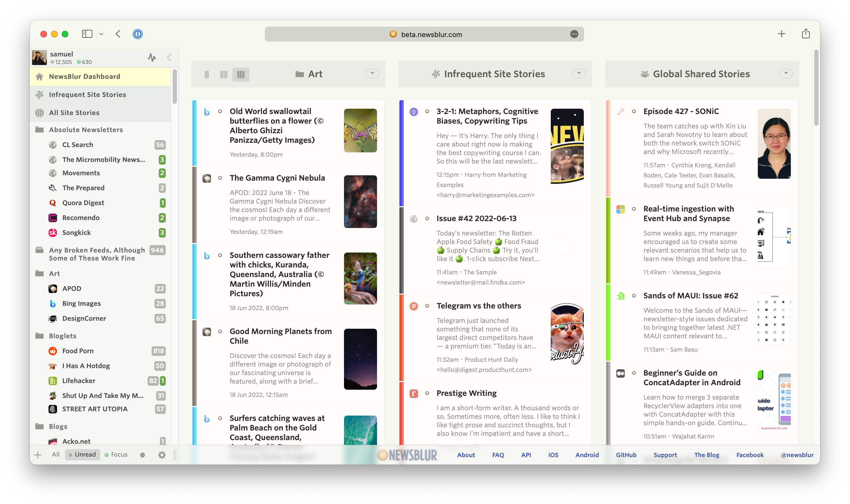Open Safari tab group chevron
Screen dimensions: 850x504
click(101, 34)
